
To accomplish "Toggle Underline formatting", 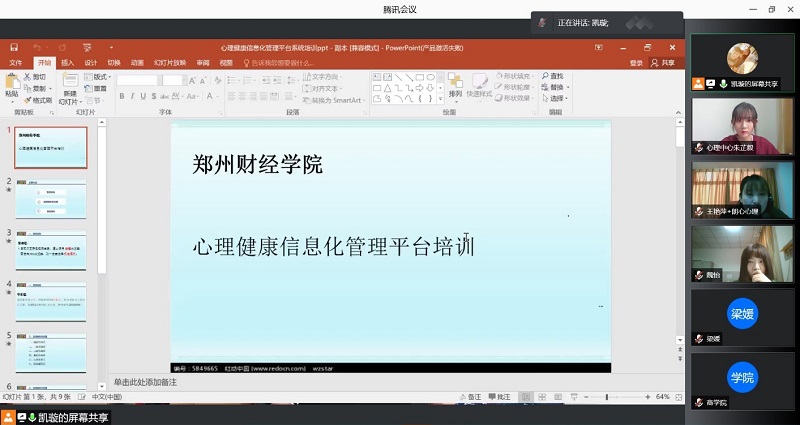I will point(143,96).
